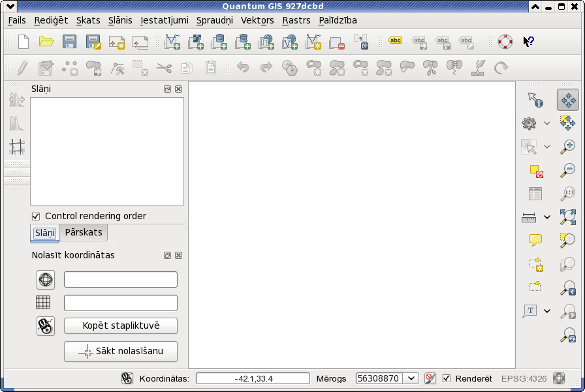585x392 pixels.
Task: Click the new bookmark icon
Action: pos(536,264)
